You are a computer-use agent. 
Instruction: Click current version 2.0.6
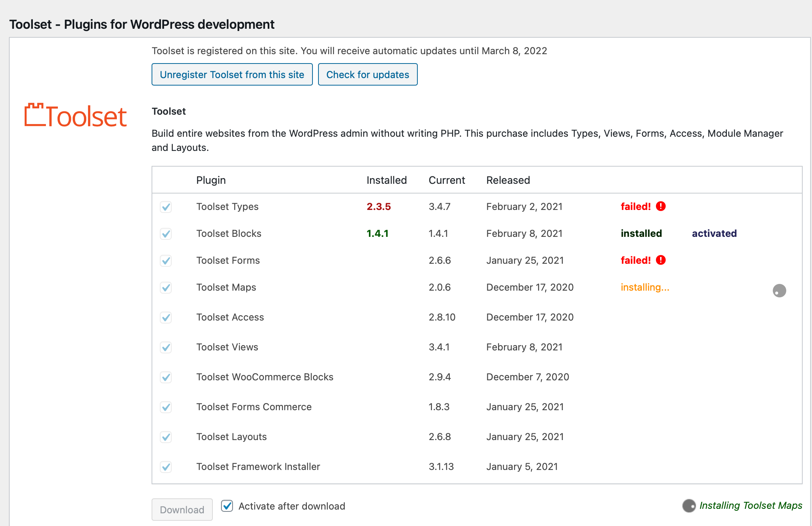coord(439,287)
